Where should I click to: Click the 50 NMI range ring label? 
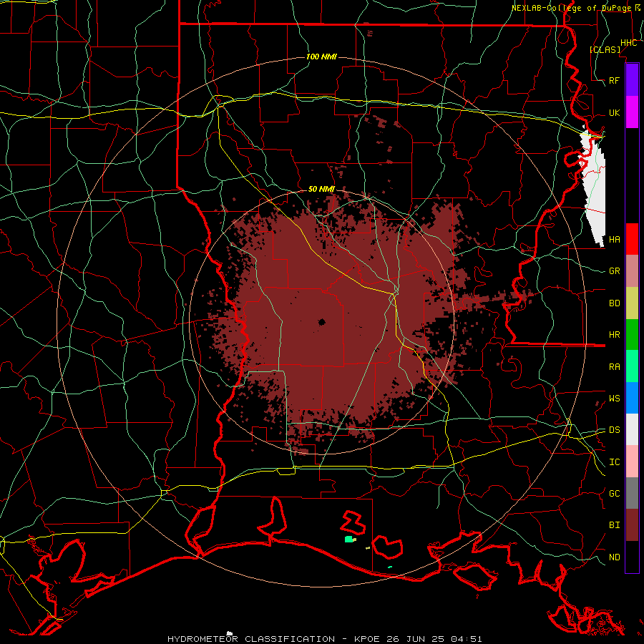click(321, 189)
